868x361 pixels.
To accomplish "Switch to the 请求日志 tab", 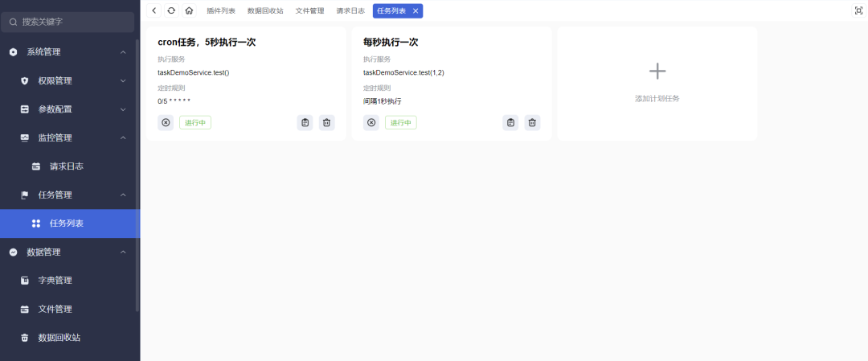I will [350, 10].
